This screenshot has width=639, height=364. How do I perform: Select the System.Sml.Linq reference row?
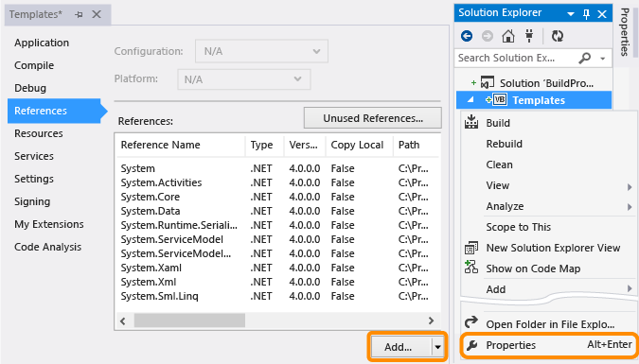point(277,297)
